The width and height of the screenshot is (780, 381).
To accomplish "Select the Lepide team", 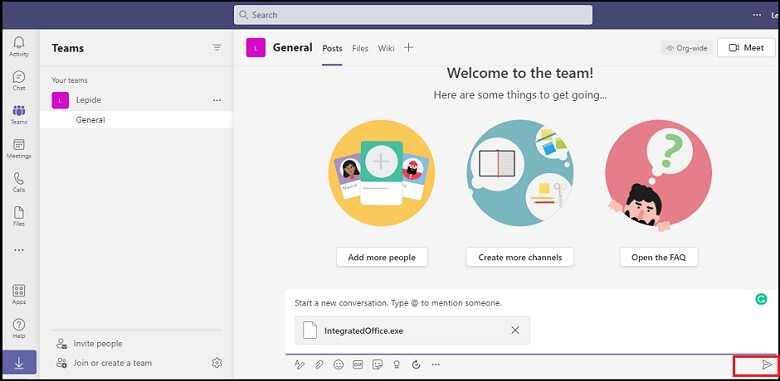I will 137,100.
